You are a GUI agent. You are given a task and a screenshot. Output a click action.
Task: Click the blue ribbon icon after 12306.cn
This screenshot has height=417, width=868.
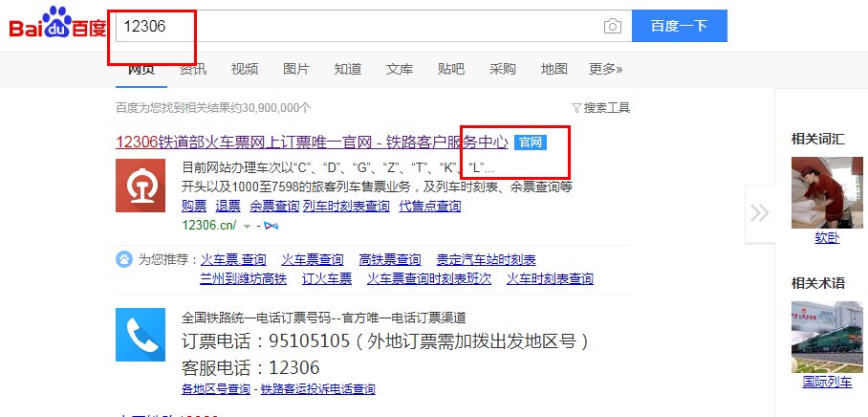271,226
